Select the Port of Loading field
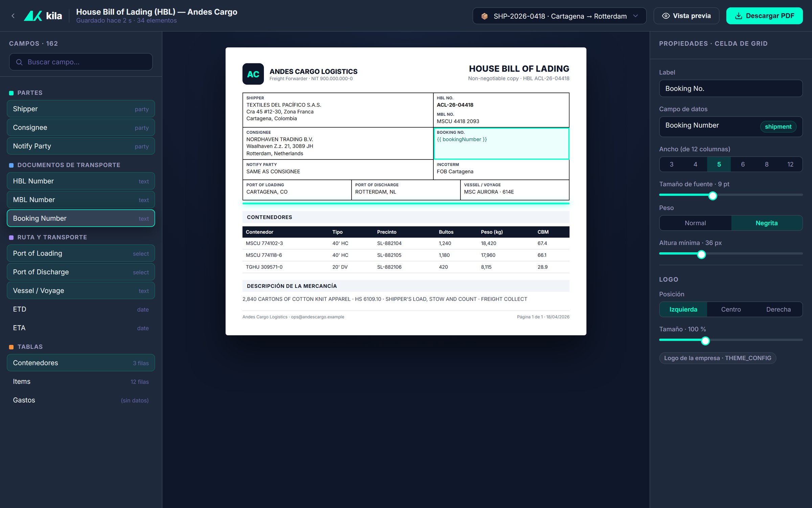This screenshot has height=508, width=812. pyautogui.click(x=81, y=253)
